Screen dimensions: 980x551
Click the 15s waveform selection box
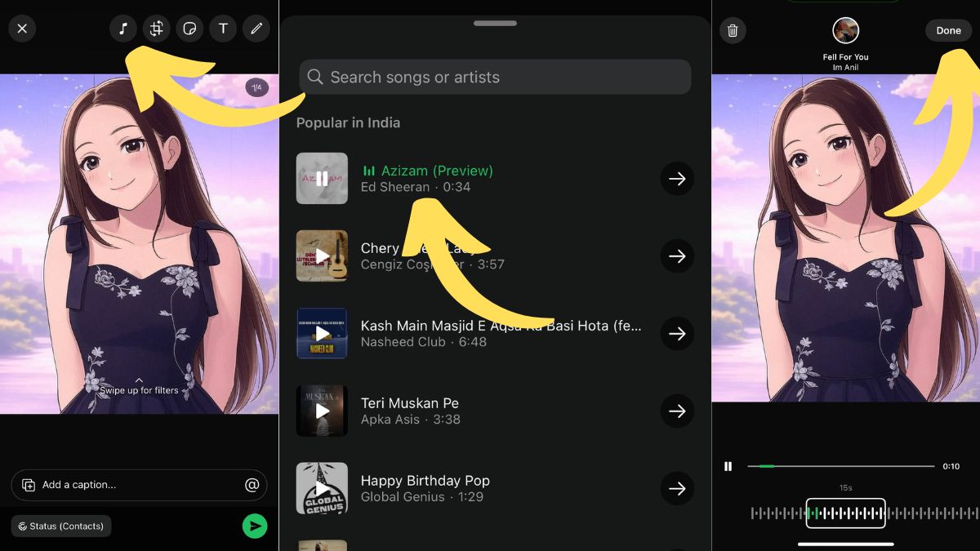pos(845,513)
